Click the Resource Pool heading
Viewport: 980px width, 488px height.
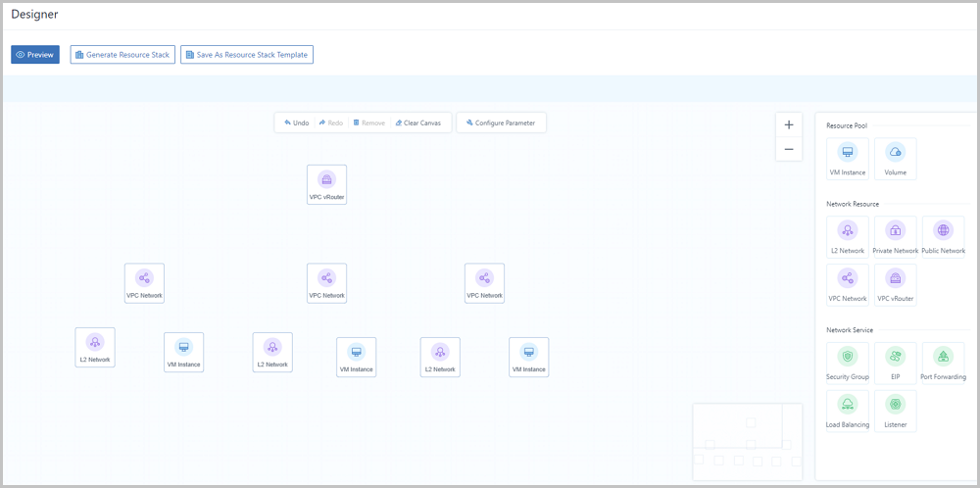pos(847,125)
